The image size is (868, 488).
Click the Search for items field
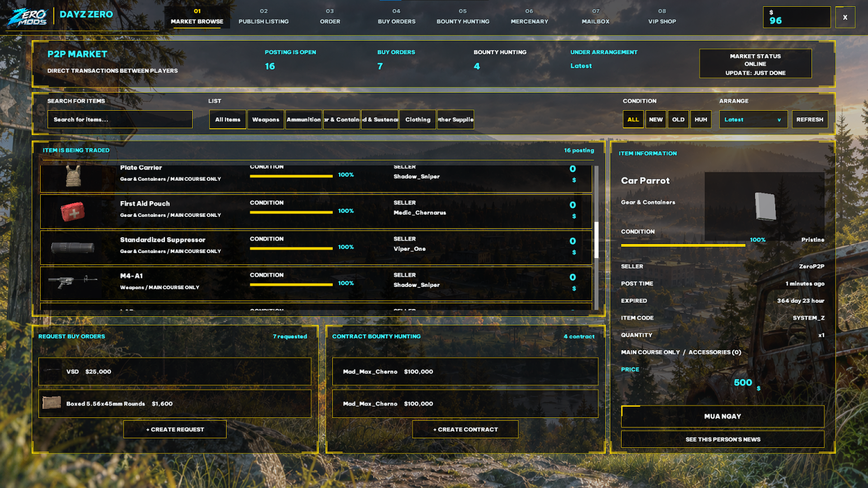tap(120, 119)
